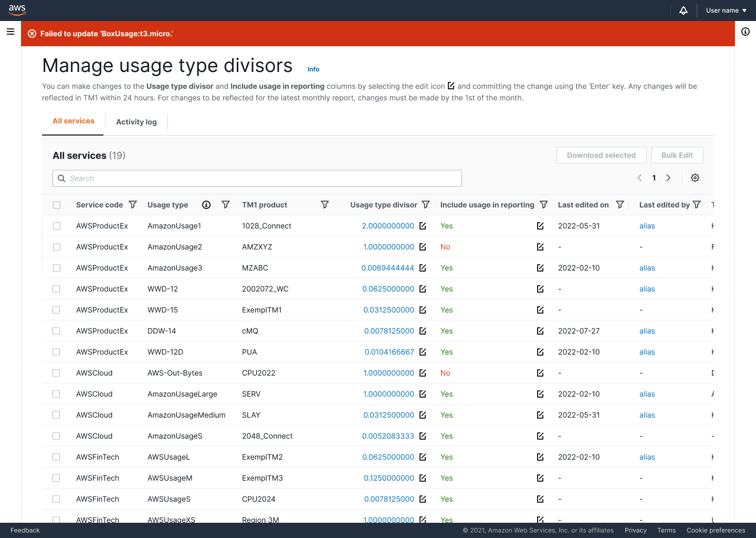Go to previous page chevron
The image size is (756, 538).
(x=639, y=178)
